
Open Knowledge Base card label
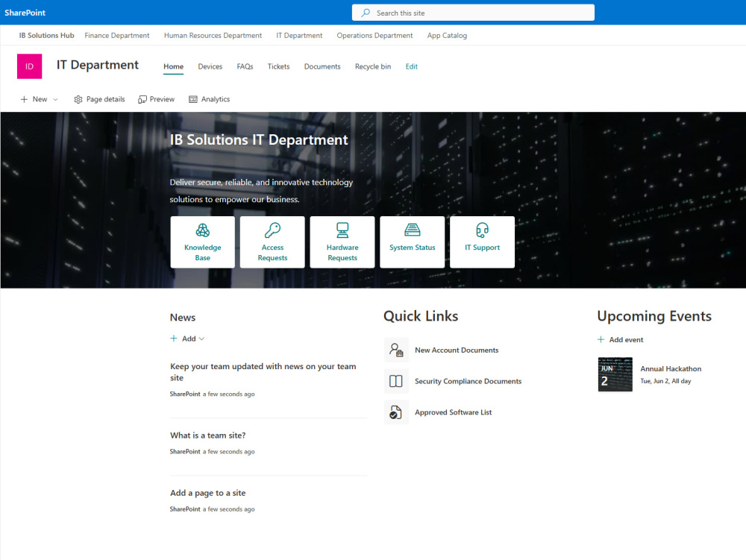203,253
